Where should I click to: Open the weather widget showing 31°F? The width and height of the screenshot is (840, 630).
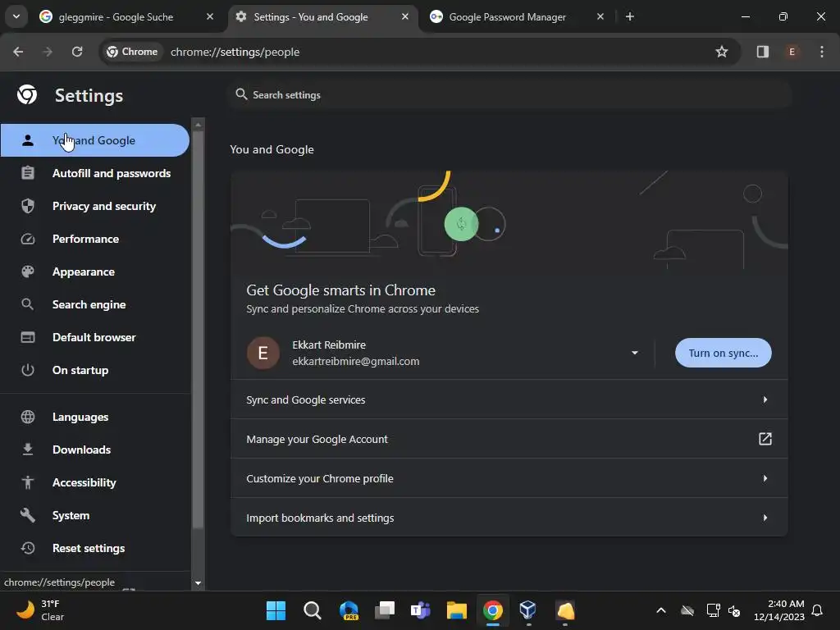[40, 610]
